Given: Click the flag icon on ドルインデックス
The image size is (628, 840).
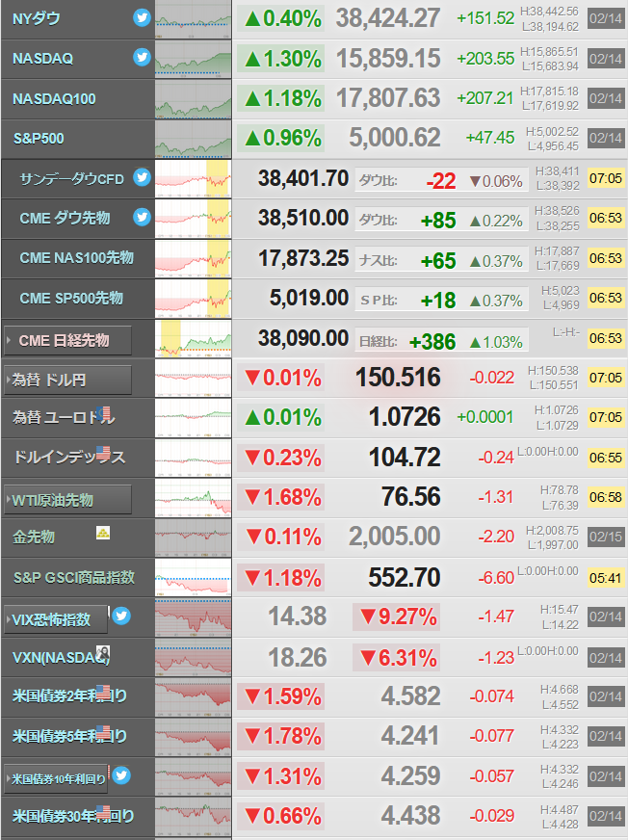Looking at the screenshot, I should [103, 453].
